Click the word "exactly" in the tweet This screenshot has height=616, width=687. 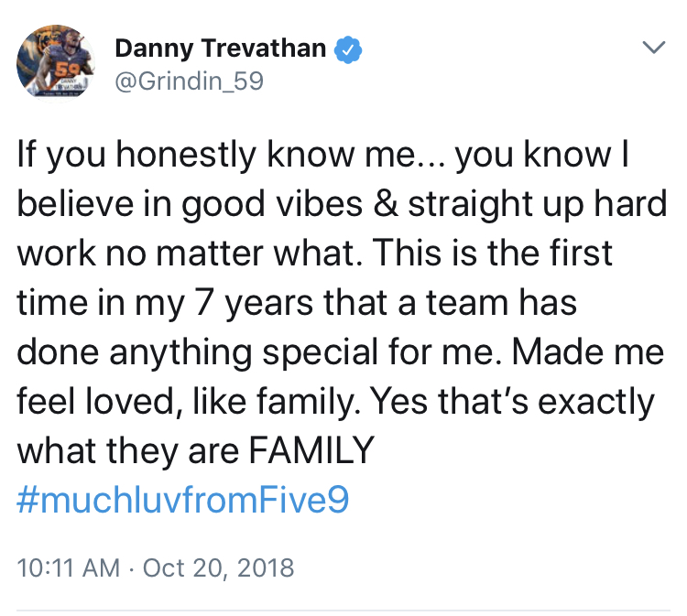(596, 404)
